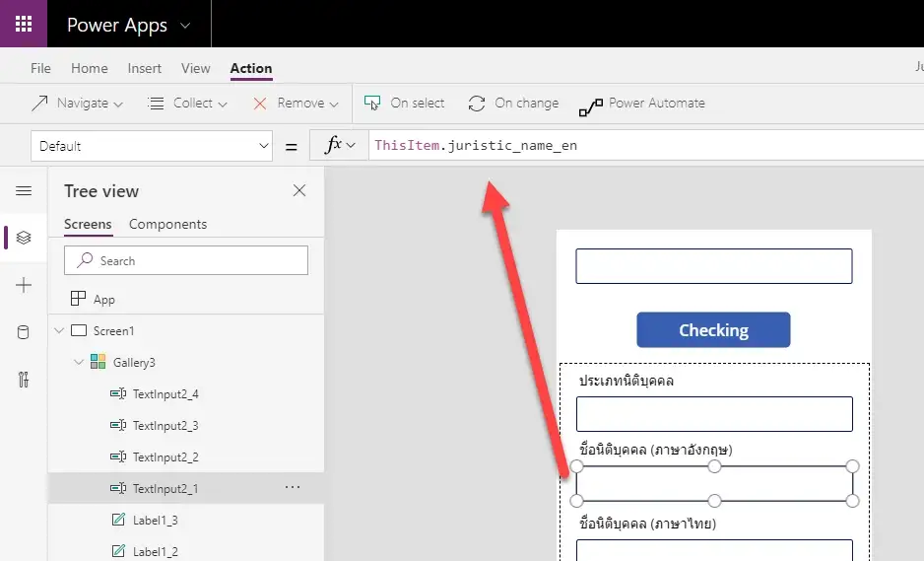Select TextInput2_2 in the tree
The image size is (924, 561).
[165, 457]
